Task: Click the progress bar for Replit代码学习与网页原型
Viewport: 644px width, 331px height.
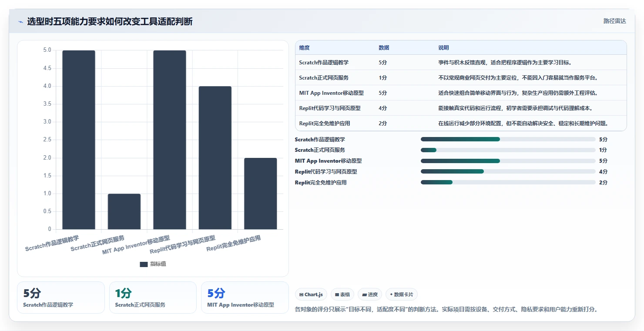Action: pos(508,171)
